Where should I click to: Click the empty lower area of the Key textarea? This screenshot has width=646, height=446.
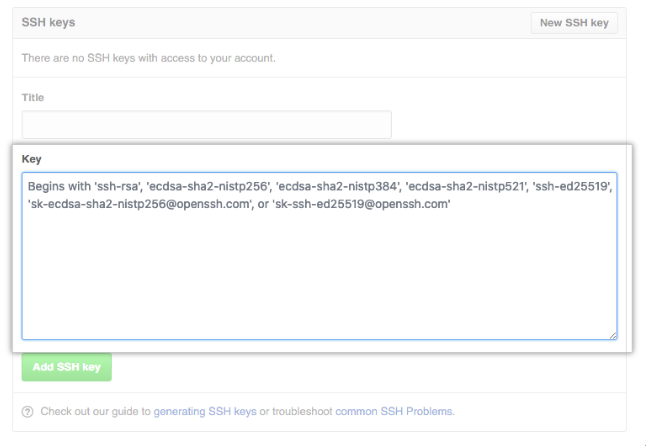tap(319, 280)
